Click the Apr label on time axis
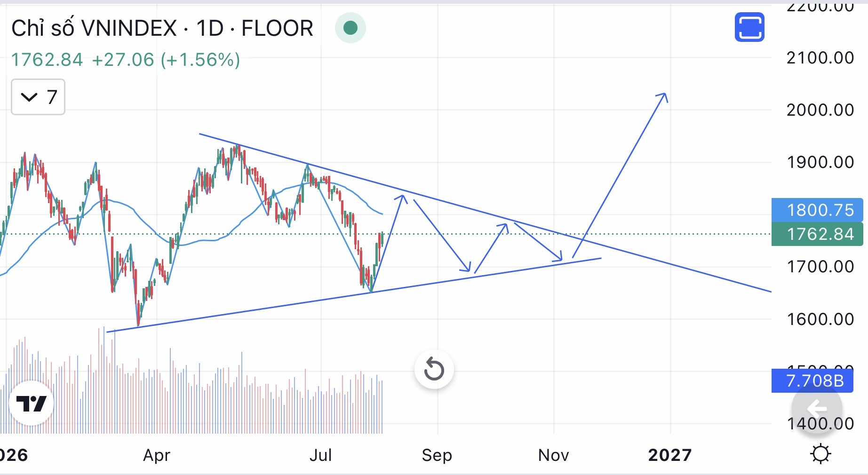 (x=157, y=455)
